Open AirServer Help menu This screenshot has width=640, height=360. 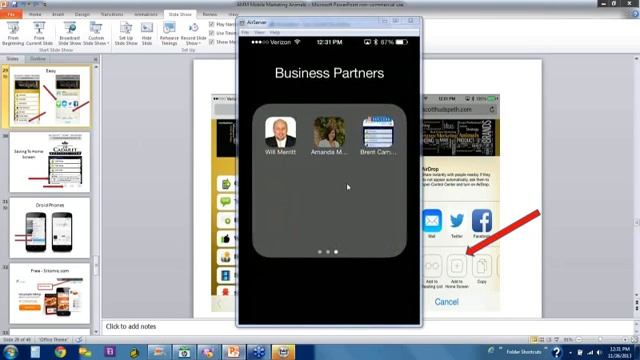[x=275, y=32]
